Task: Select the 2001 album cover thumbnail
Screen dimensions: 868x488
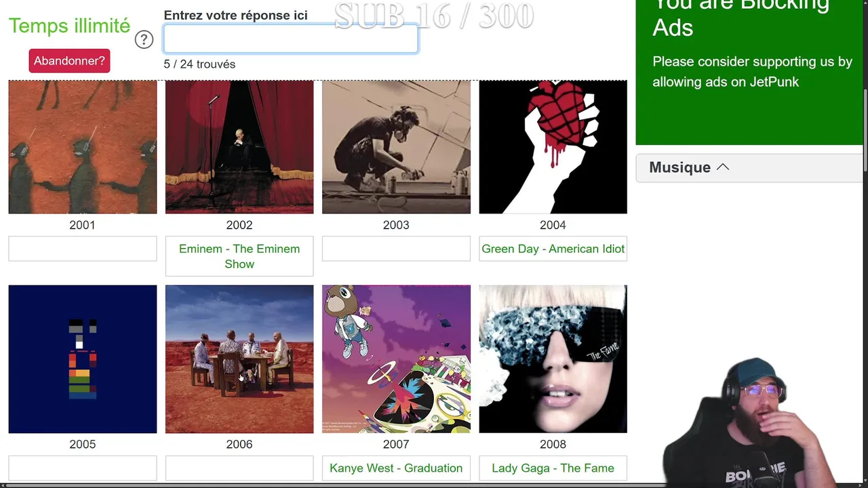Action: pos(83,147)
